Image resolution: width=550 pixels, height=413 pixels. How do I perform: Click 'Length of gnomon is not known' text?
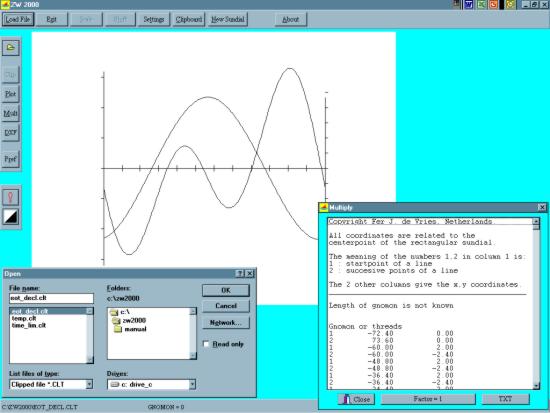391,306
